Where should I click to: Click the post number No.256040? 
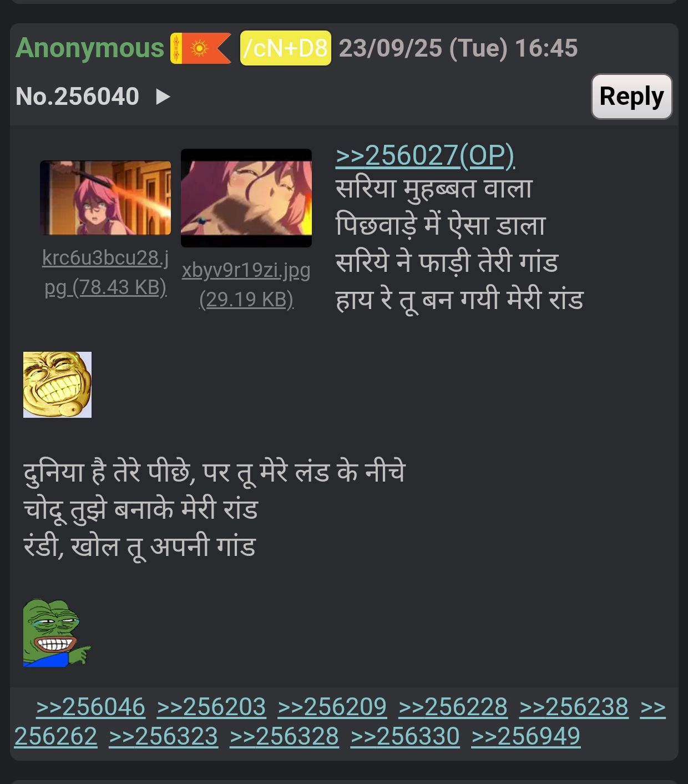(77, 97)
